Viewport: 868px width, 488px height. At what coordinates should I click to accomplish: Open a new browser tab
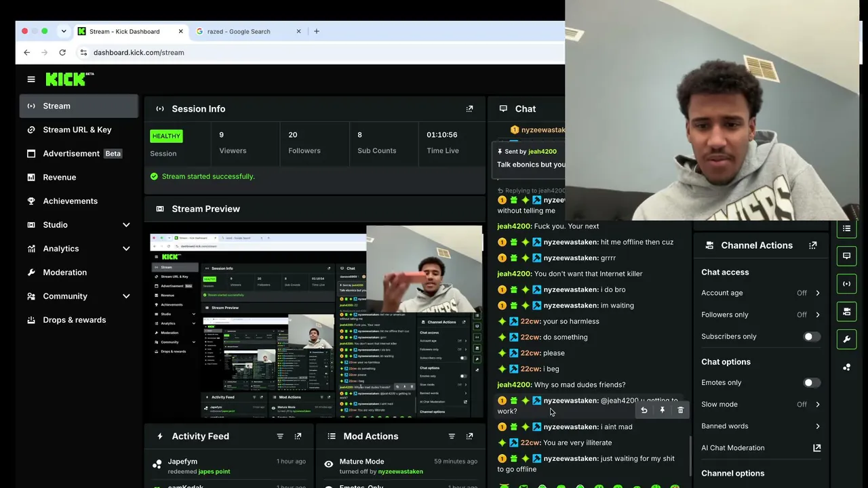[316, 31]
